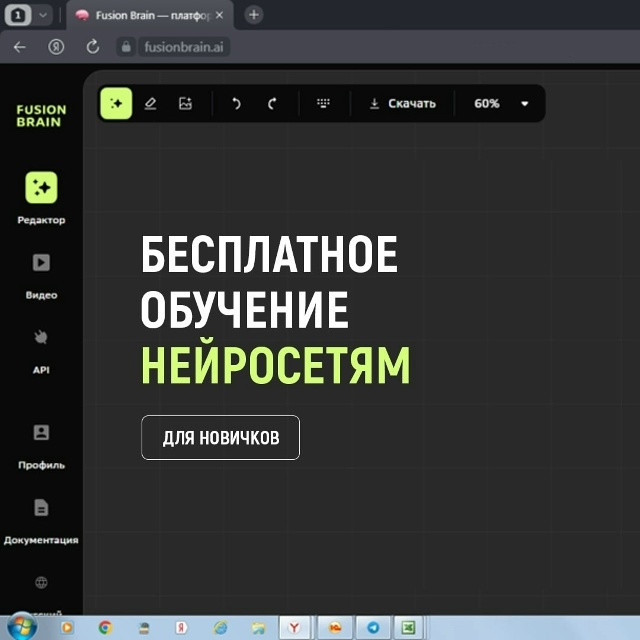Launch media player from taskbar
This screenshot has width=640, height=640.
pos(67,627)
